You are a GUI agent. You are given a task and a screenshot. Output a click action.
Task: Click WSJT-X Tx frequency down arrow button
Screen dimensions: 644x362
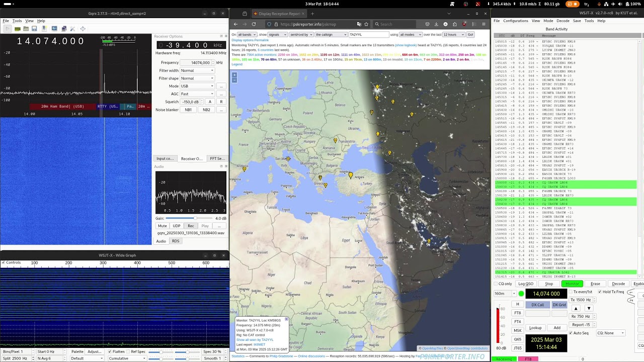click(589, 308)
